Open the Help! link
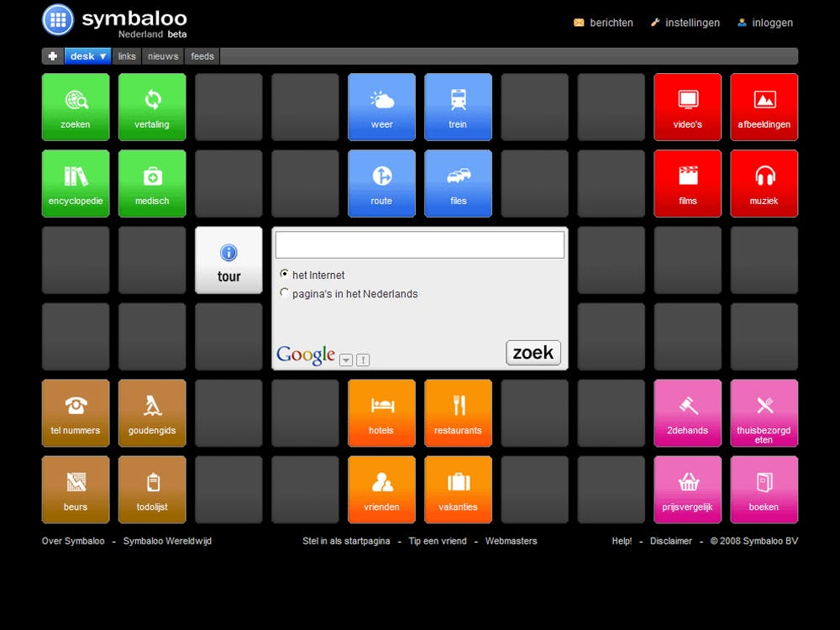This screenshot has width=840, height=630. point(622,541)
